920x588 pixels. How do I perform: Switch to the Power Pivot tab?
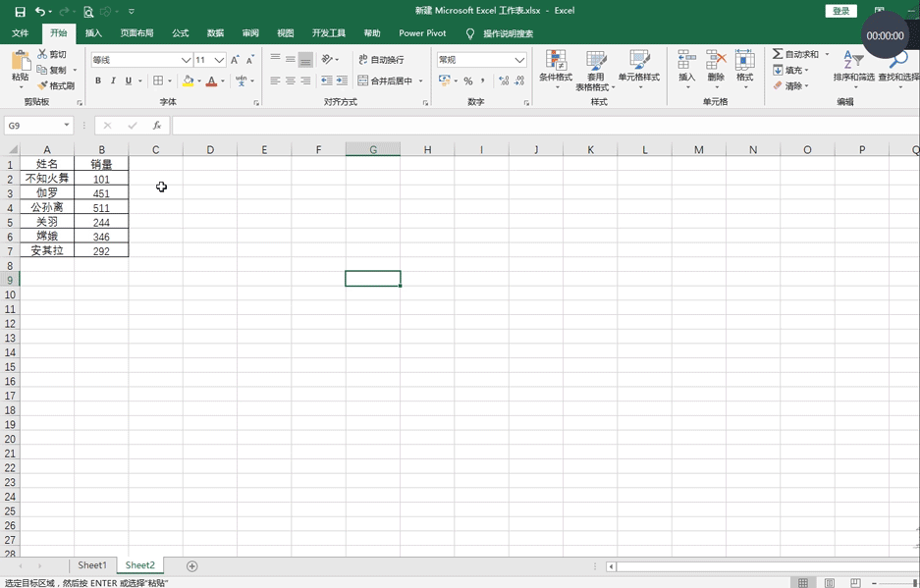422,33
